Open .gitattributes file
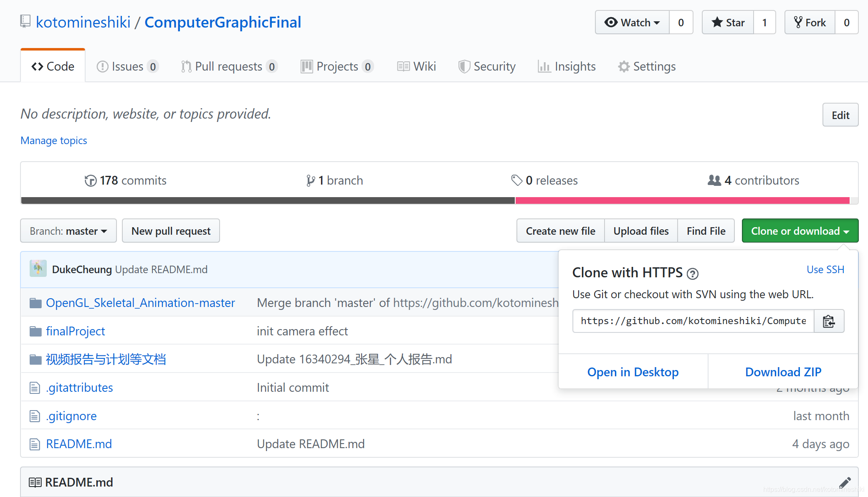The width and height of the screenshot is (868, 497). pos(79,388)
